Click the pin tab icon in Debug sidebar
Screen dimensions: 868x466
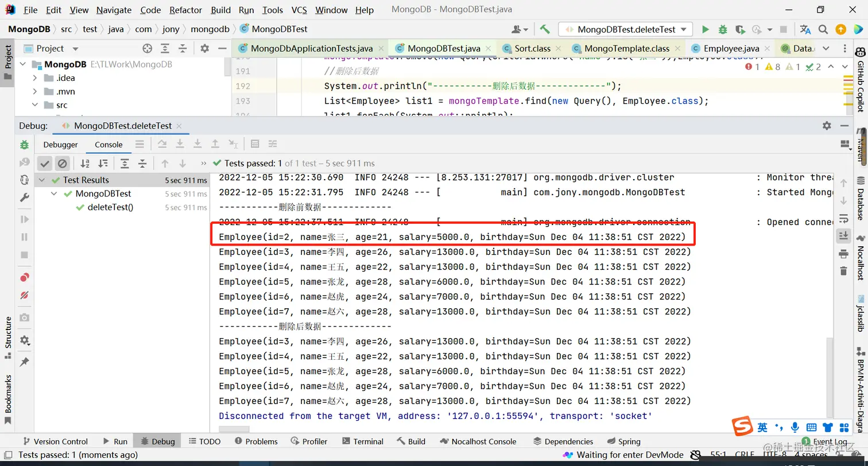click(24, 362)
